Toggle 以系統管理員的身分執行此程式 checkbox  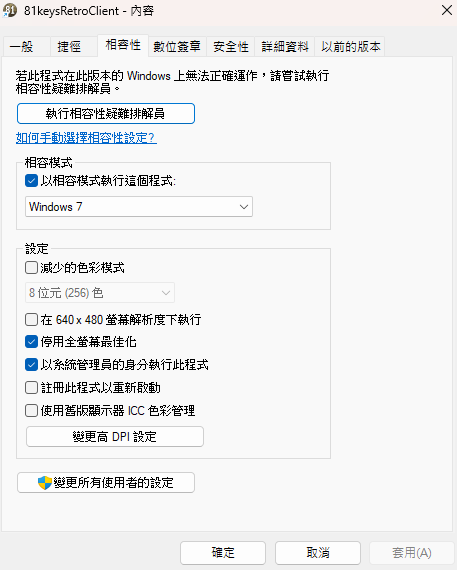(31, 365)
